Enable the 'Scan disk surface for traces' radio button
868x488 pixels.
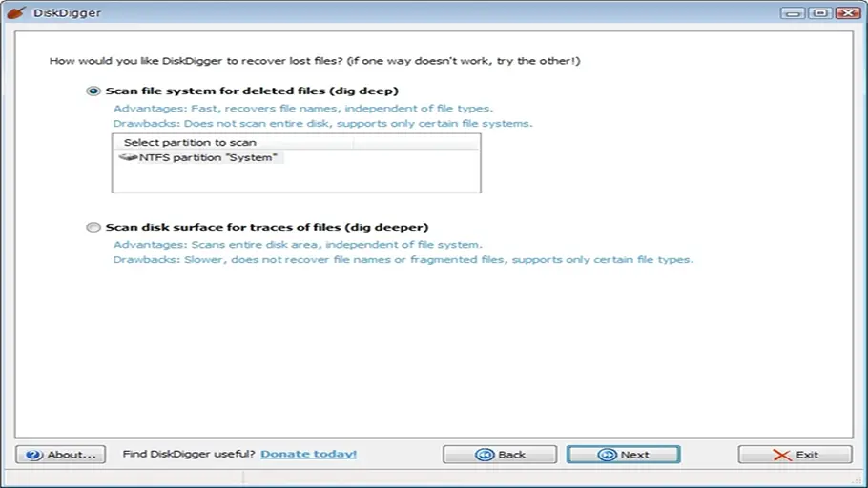(x=93, y=228)
